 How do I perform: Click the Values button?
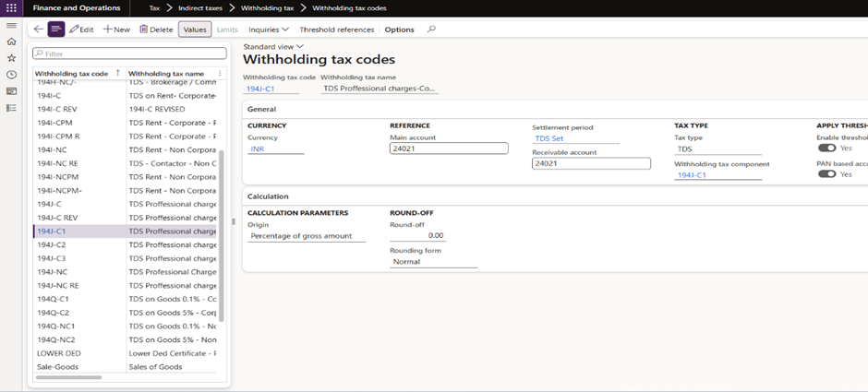coord(195,30)
